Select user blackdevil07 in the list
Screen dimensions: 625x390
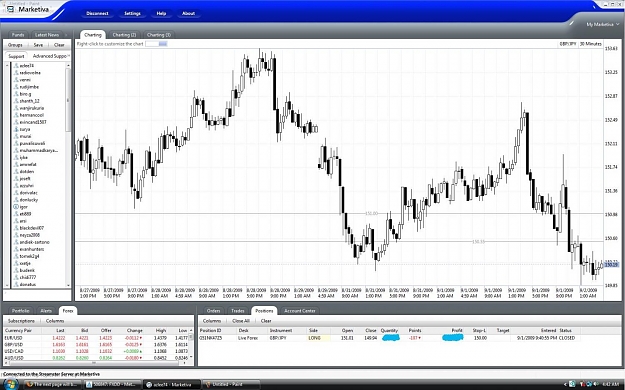(x=31, y=228)
